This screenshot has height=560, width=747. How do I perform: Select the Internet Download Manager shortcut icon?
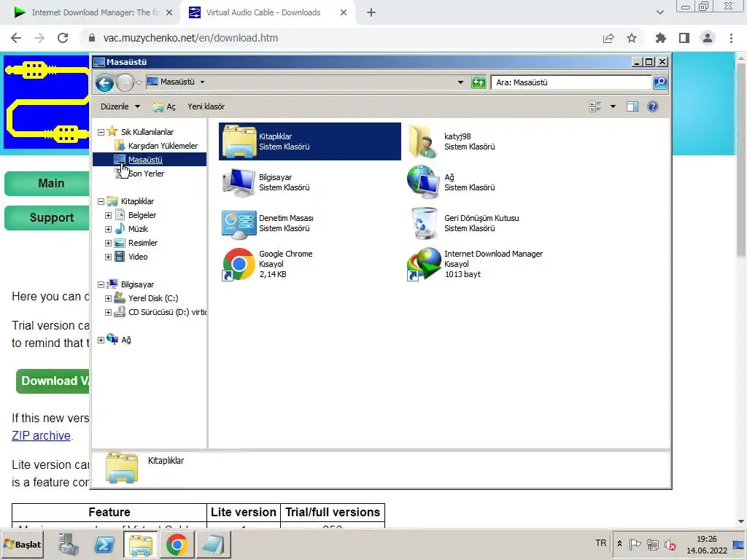pos(424,264)
